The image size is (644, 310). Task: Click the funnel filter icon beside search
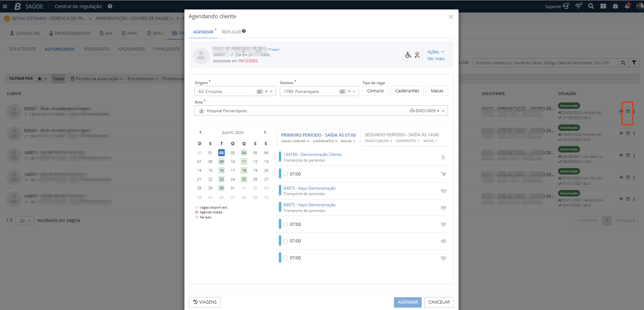(x=634, y=63)
